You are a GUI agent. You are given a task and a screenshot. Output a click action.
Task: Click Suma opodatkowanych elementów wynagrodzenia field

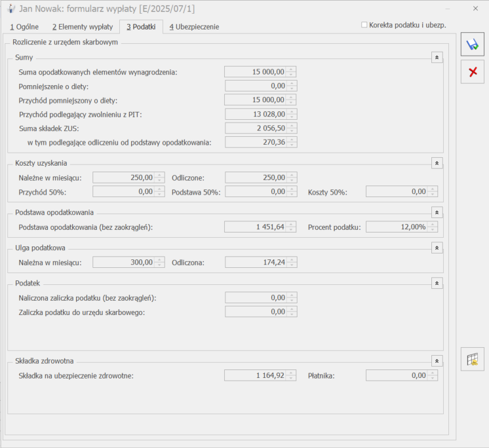tap(260, 72)
